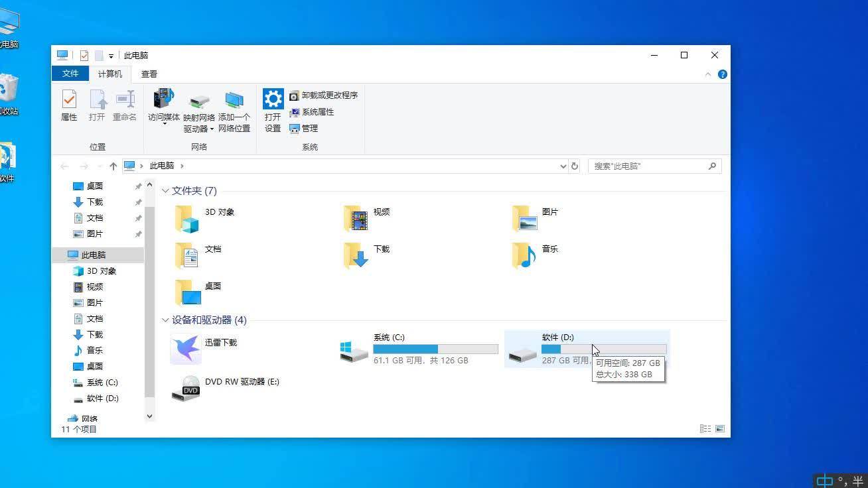The width and height of the screenshot is (868, 488).
Task: Open the 文件 menu
Action: 70,74
